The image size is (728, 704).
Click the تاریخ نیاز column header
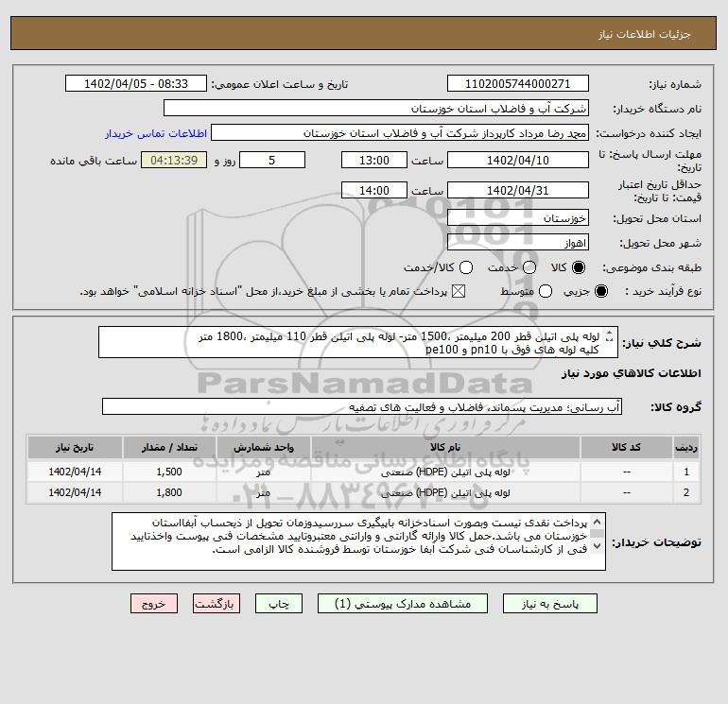75,447
